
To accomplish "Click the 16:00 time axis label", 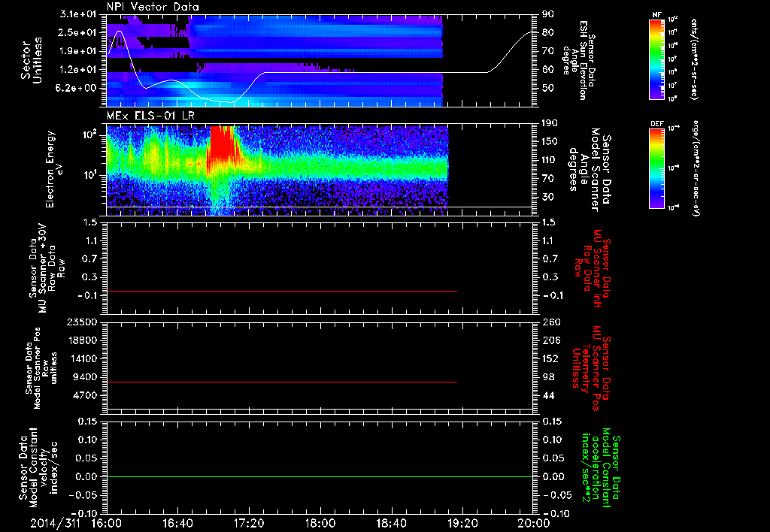I will [x=107, y=524].
